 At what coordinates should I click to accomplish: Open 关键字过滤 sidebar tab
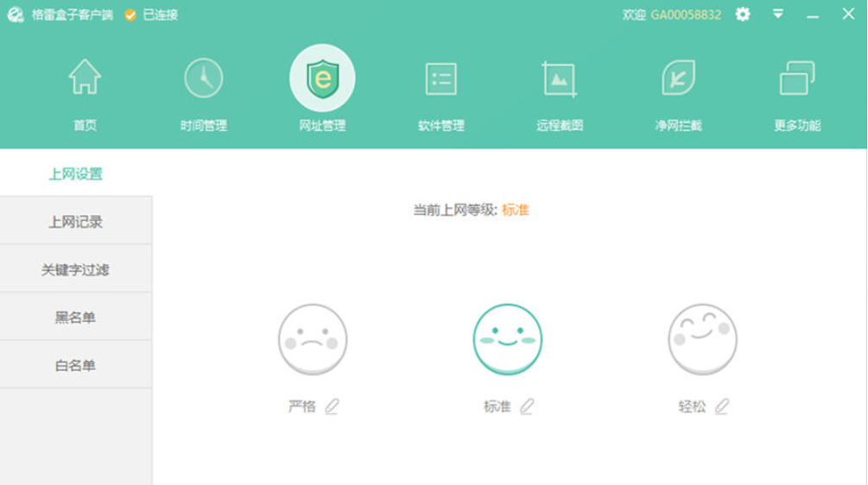coord(76,269)
